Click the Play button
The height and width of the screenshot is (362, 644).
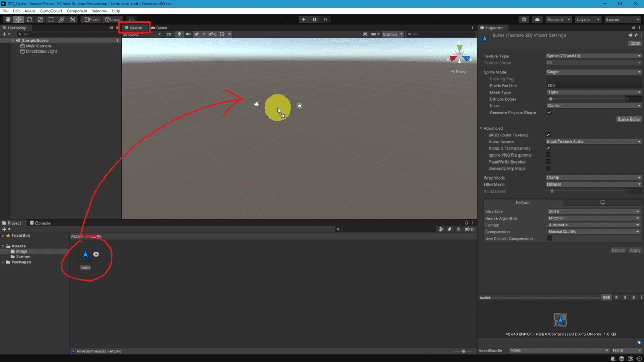pyautogui.click(x=304, y=19)
